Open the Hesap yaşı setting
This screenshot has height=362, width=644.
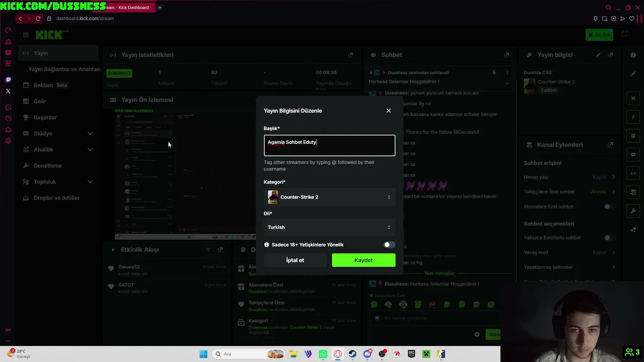coord(569,177)
